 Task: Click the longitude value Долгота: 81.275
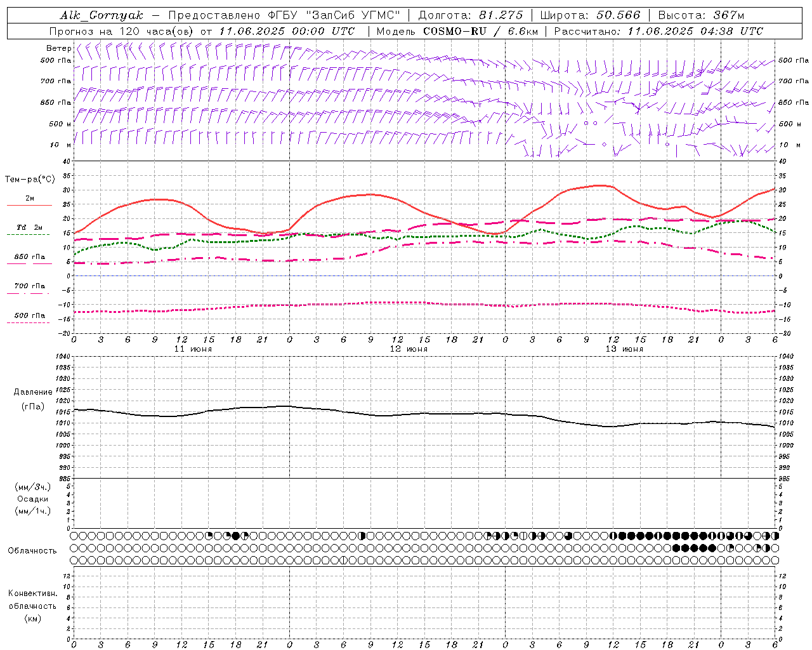[471, 15]
